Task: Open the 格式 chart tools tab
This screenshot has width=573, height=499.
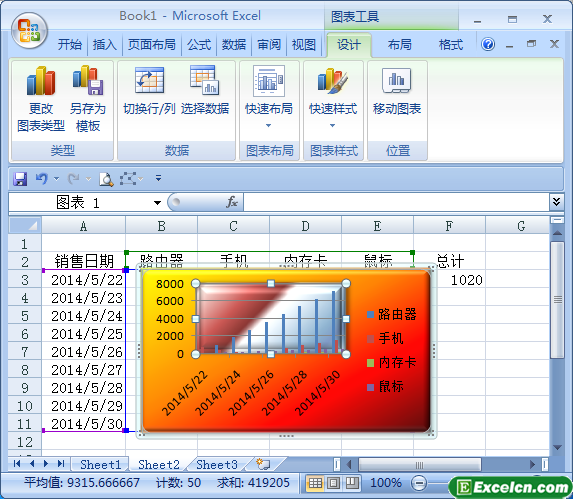Action: click(451, 45)
